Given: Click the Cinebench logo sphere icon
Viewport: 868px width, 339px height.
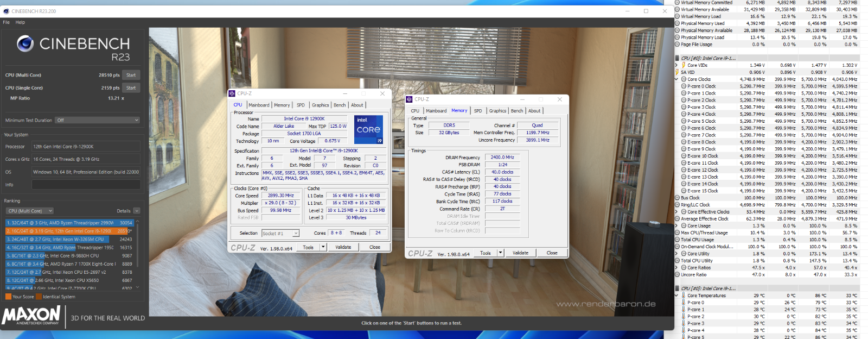Looking at the screenshot, I should click(x=25, y=43).
